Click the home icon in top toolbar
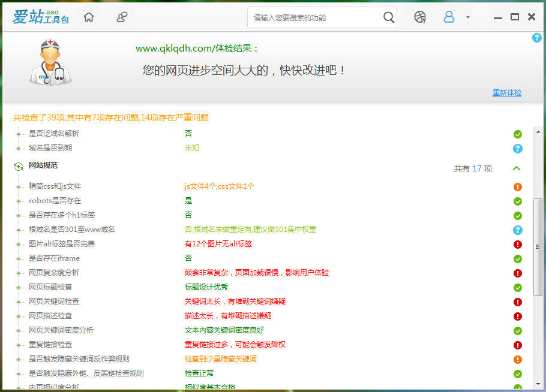This screenshot has height=392, width=546. 89,17
